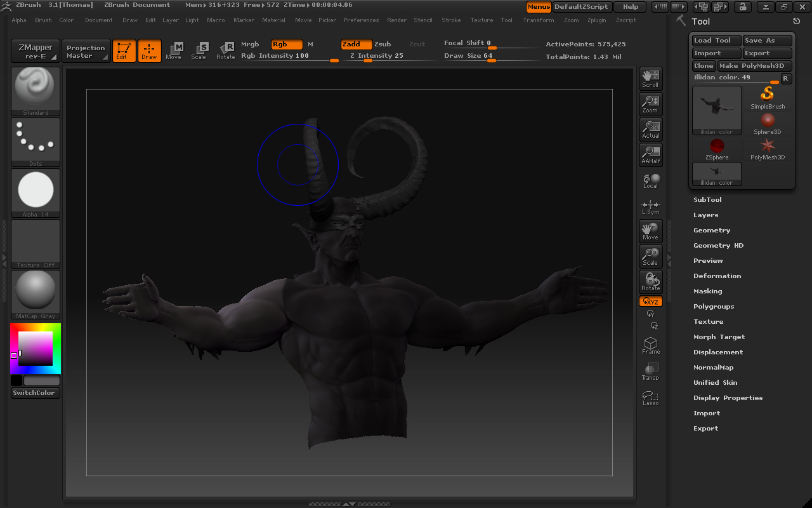Select the Standard brush

click(x=35, y=89)
